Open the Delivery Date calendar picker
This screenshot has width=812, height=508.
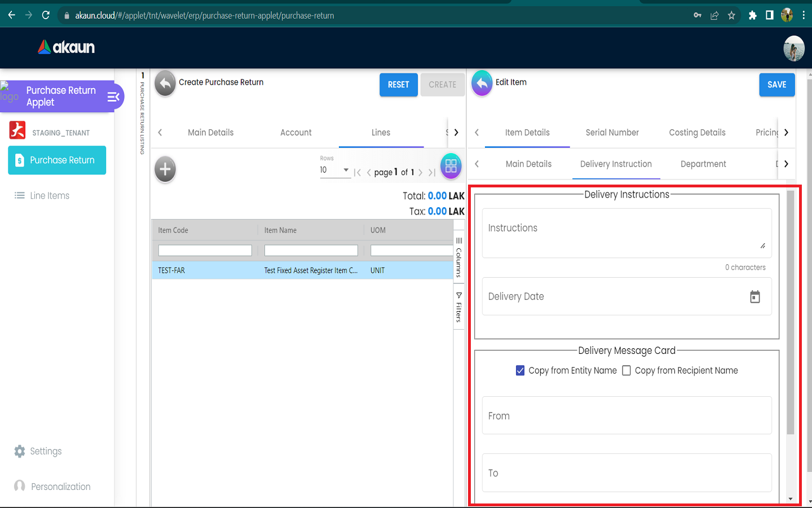[x=754, y=297]
